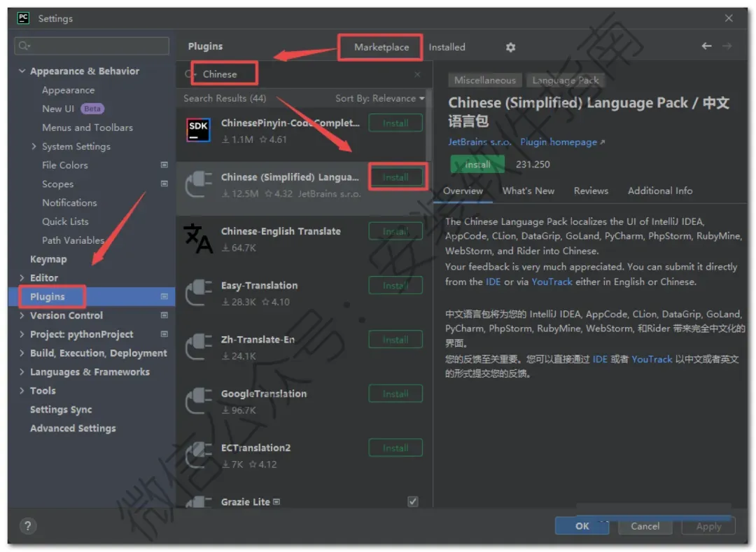
Task: Install the Chinese-English Translate plugin
Action: pyautogui.click(x=395, y=231)
